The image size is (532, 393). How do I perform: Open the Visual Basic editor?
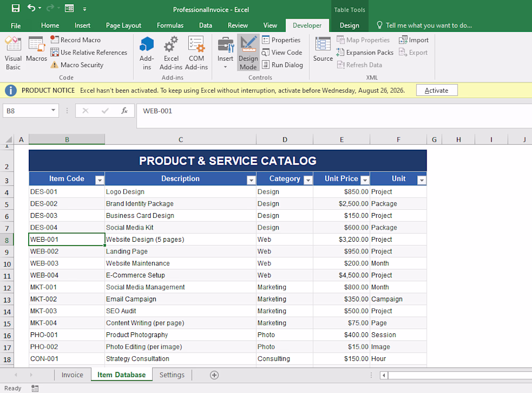coord(13,53)
